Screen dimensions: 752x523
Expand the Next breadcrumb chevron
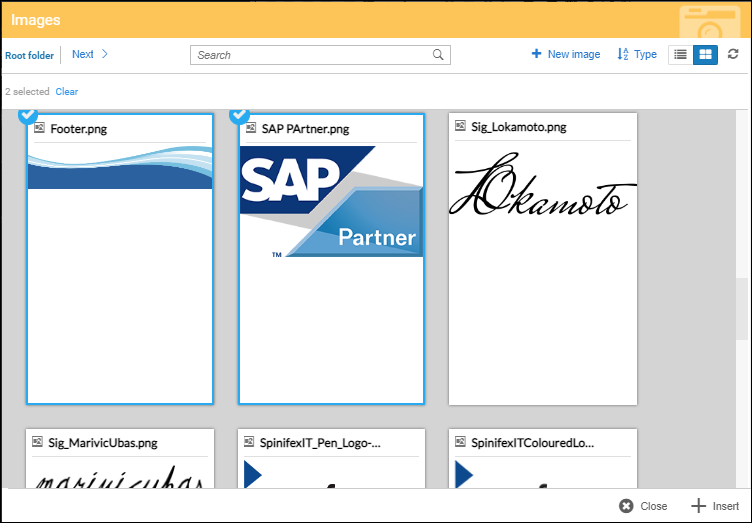click(x=105, y=55)
